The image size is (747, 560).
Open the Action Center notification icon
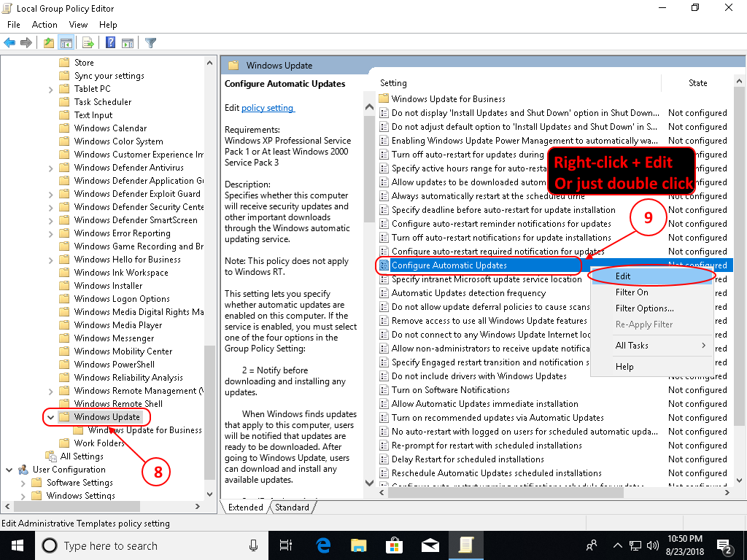(726, 545)
